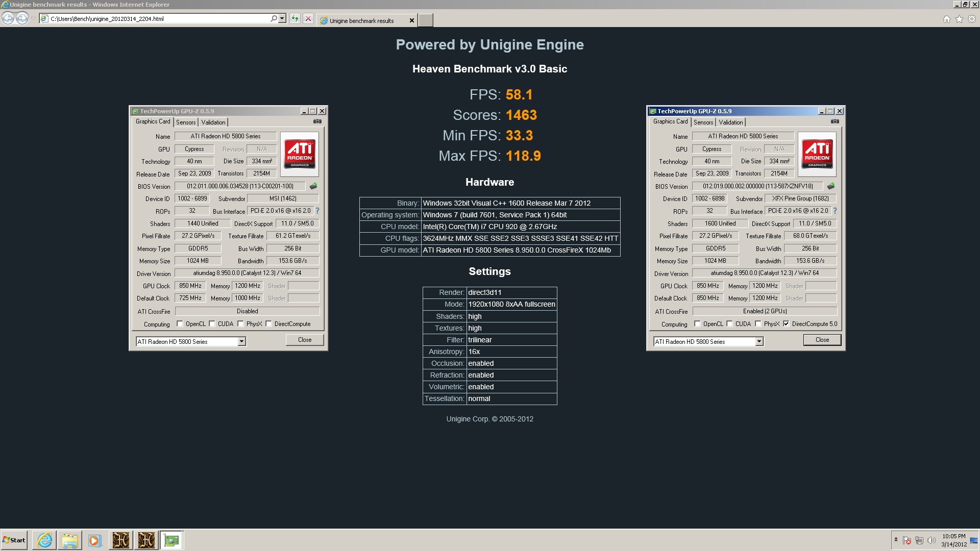Open the address bar history dropdown arrow
The width and height of the screenshot is (980, 551).
(282, 18)
